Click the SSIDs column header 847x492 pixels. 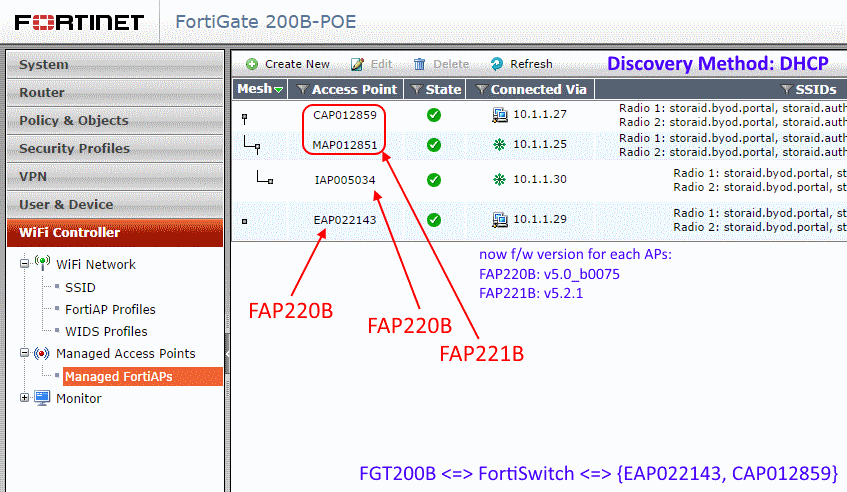[721, 90]
